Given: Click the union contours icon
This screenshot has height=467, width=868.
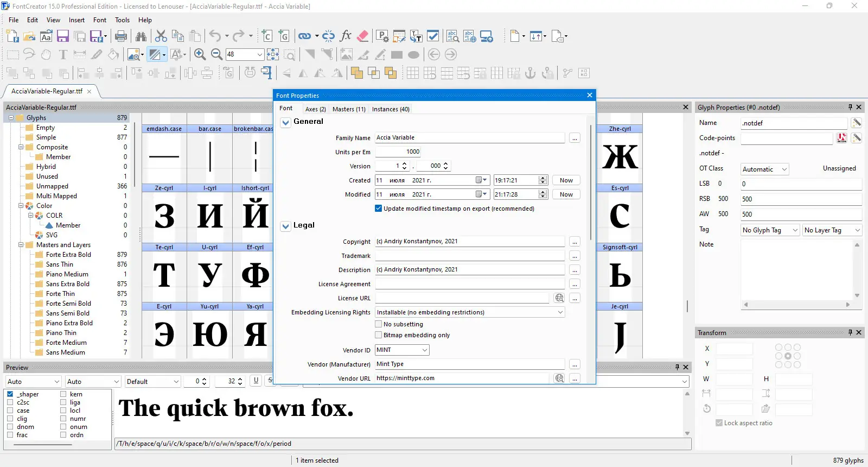Looking at the screenshot, I should pyautogui.click(x=356, y=73).
